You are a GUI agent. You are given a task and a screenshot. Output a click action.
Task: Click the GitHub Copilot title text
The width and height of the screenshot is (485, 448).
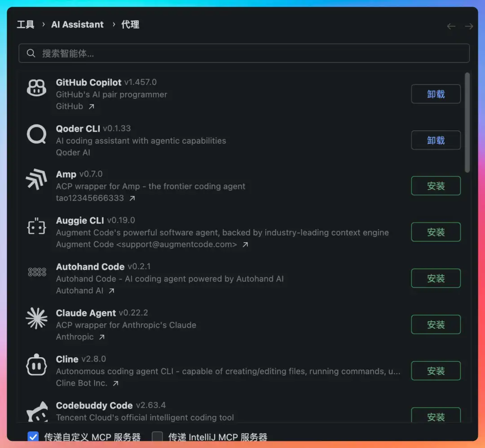pyautogui.click(x=88, y=82)
